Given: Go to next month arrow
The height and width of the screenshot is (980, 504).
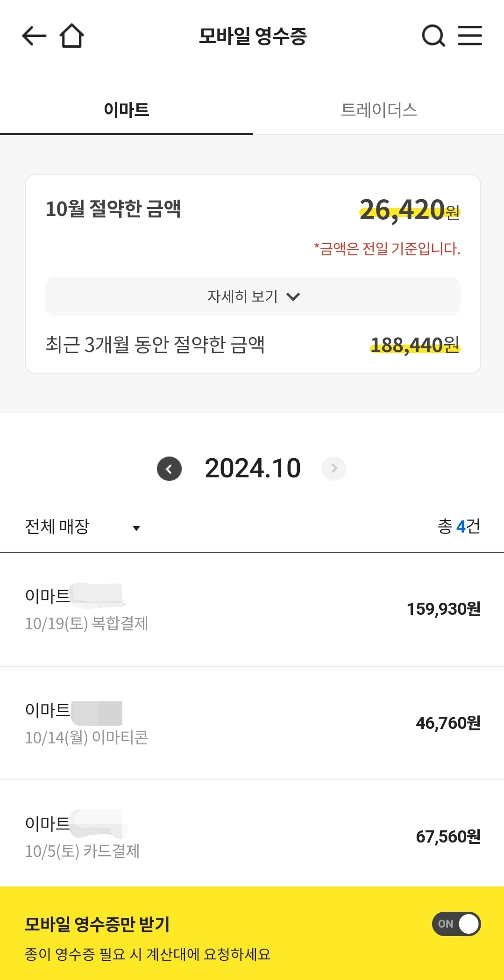Looking at the screenshot, I should pos(334,468).
